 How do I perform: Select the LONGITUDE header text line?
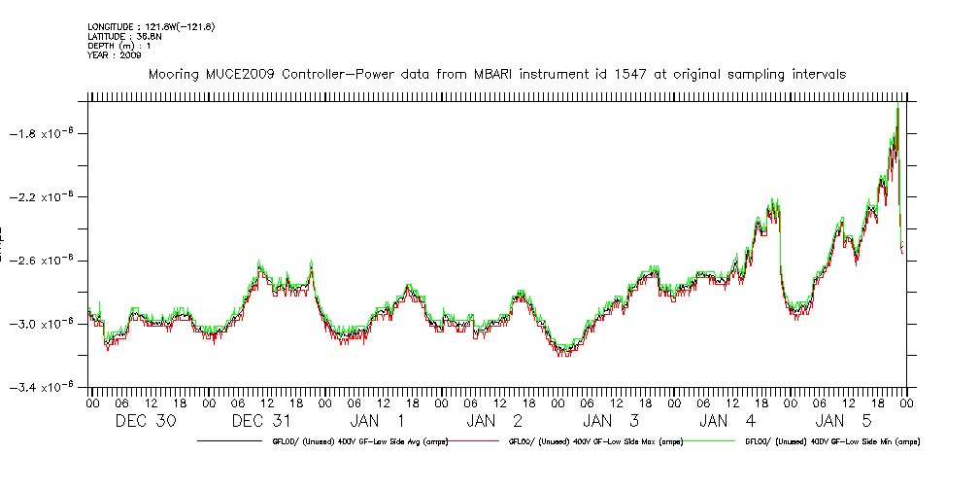tap(151, 26)
